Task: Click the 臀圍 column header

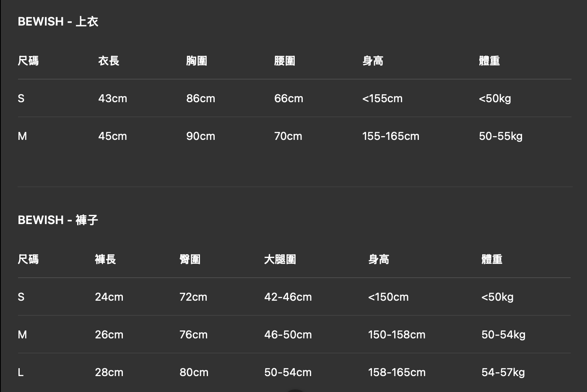Action: pyautogui.click(x=190, y=259)
